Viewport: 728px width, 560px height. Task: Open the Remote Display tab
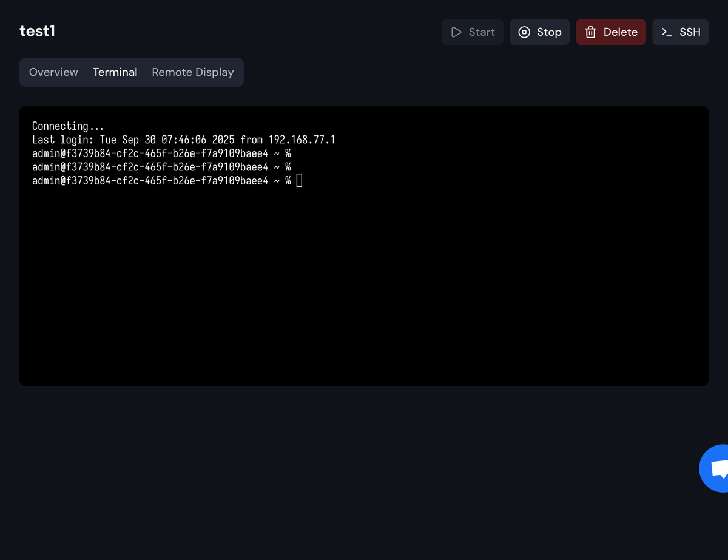[x=192, y=72]
